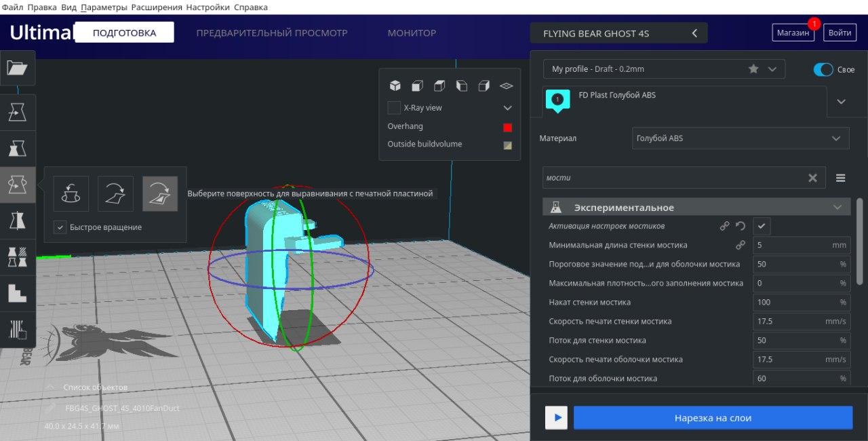The image size is (868, 441).
Task: Open the Flying Bear Ghost 4S printer selector
Action: [x=618, y=33]
